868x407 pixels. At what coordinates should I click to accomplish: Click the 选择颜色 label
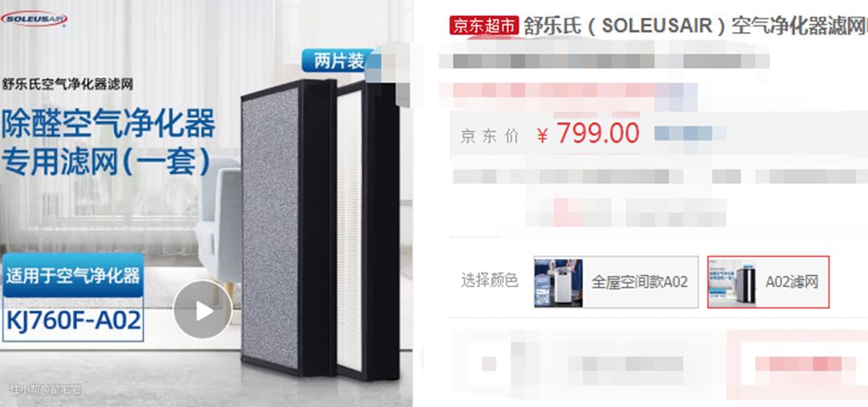[489, 280]
